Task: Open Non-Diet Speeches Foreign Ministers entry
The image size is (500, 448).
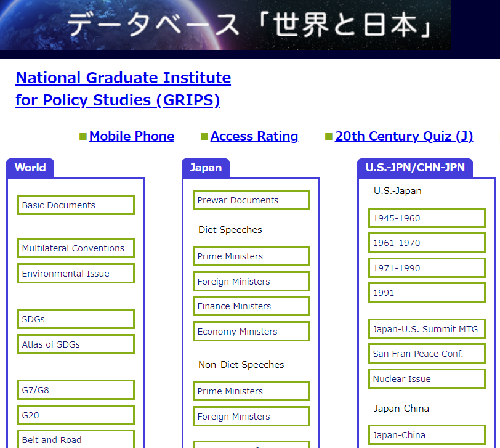Action: [251, 417]
